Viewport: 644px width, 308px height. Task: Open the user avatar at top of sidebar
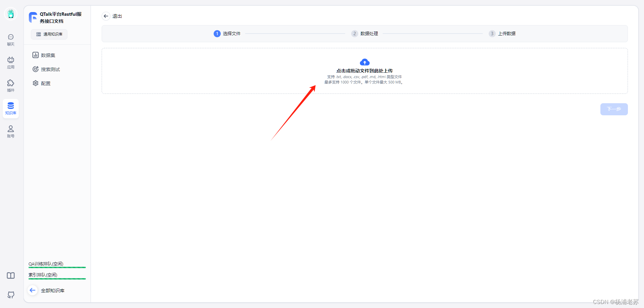[x=11, y=14]
